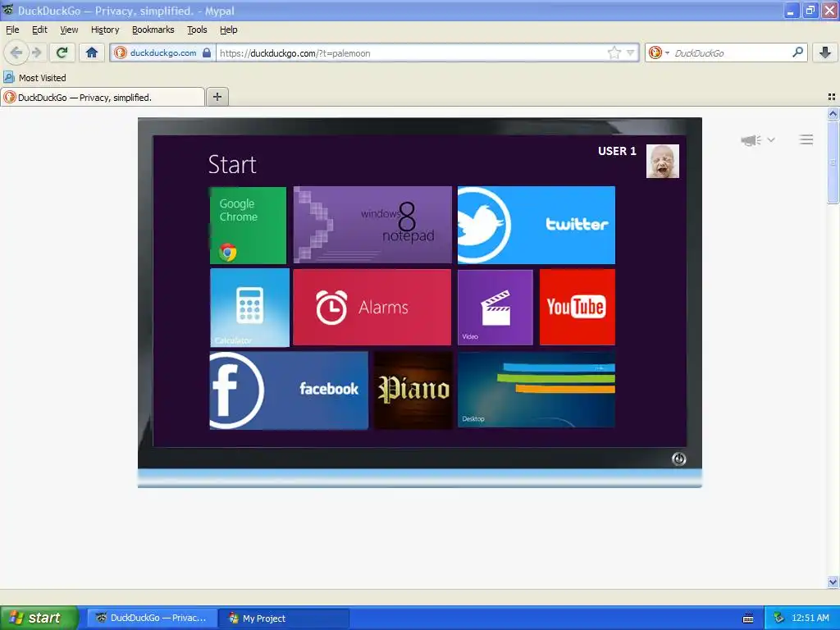Viewport: 840px width, 630px height.
Task: Switch to DuckDuckGo taskbar window button
Action: [x=152, y=618]
